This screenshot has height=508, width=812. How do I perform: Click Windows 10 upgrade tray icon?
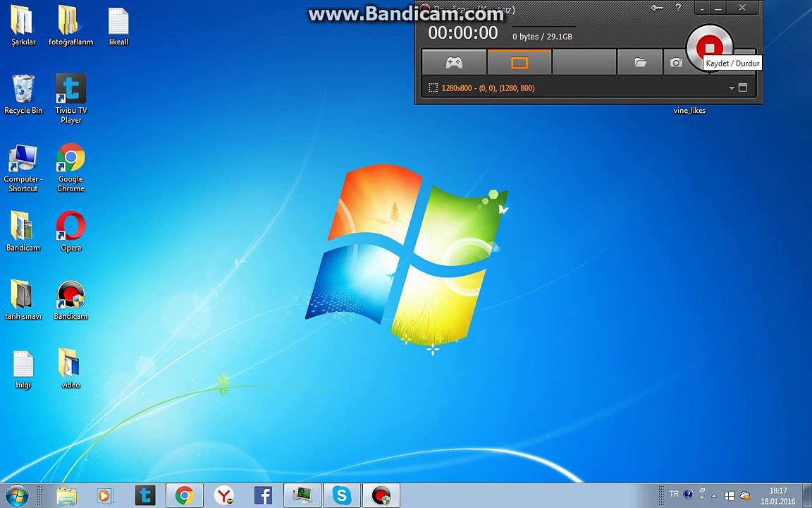coord(729,496)
